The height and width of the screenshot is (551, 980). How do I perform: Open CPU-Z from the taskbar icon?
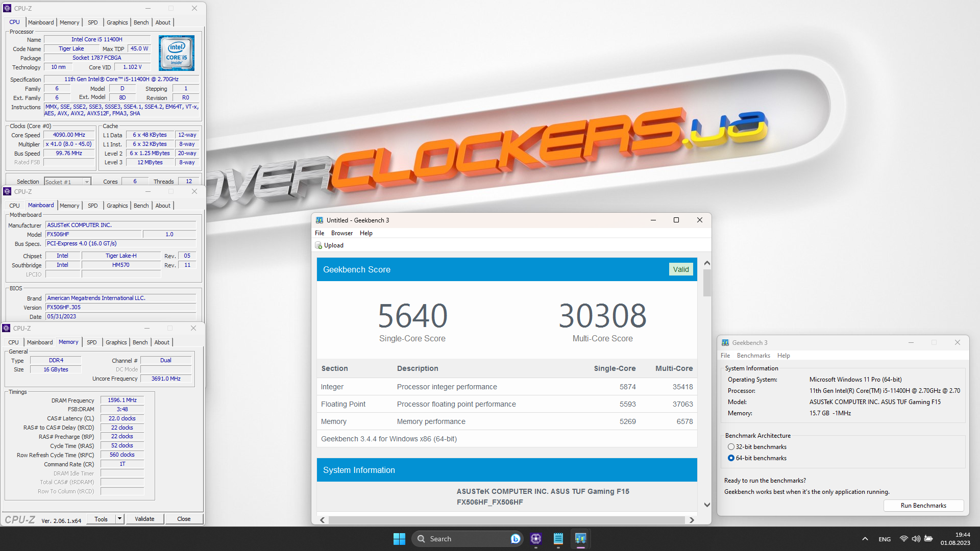[535, 539]
